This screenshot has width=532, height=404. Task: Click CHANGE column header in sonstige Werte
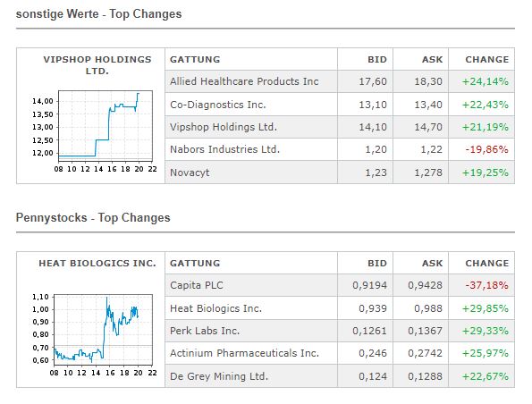coord(487,59)
